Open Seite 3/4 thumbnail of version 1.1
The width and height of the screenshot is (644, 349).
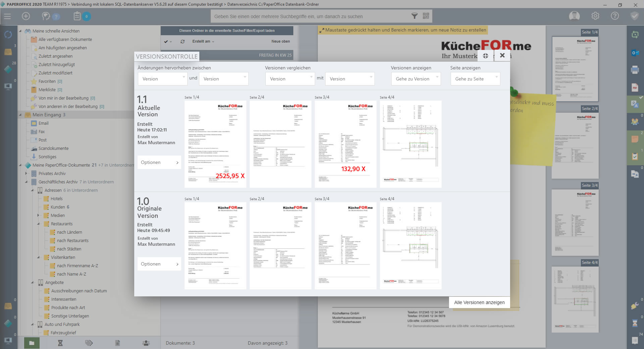(x=345, y=144)
